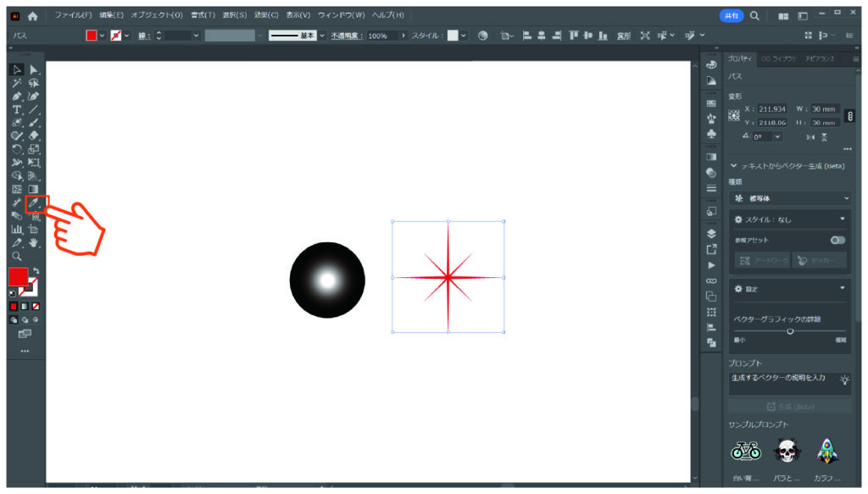Open the Layers panel icon
The height and width of the screenshot is (494, 868).
point(711,234)
